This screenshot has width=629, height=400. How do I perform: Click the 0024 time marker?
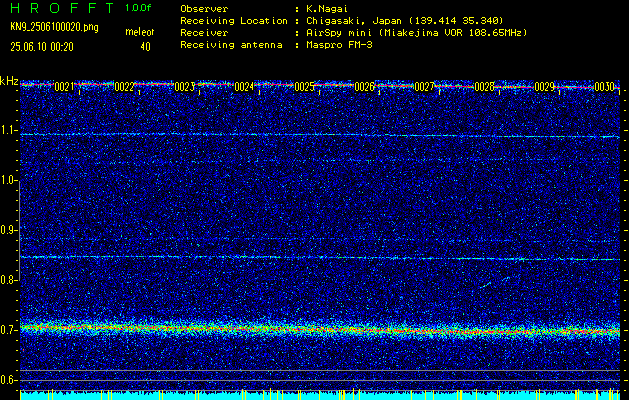coord(244,87)
